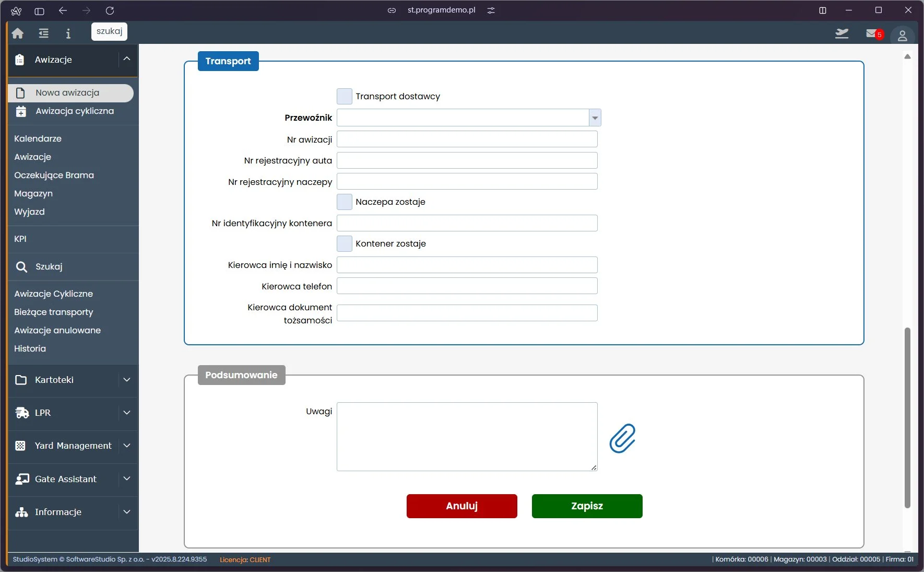
Task: Click inside the Uwagi text area
Action: 466,436
